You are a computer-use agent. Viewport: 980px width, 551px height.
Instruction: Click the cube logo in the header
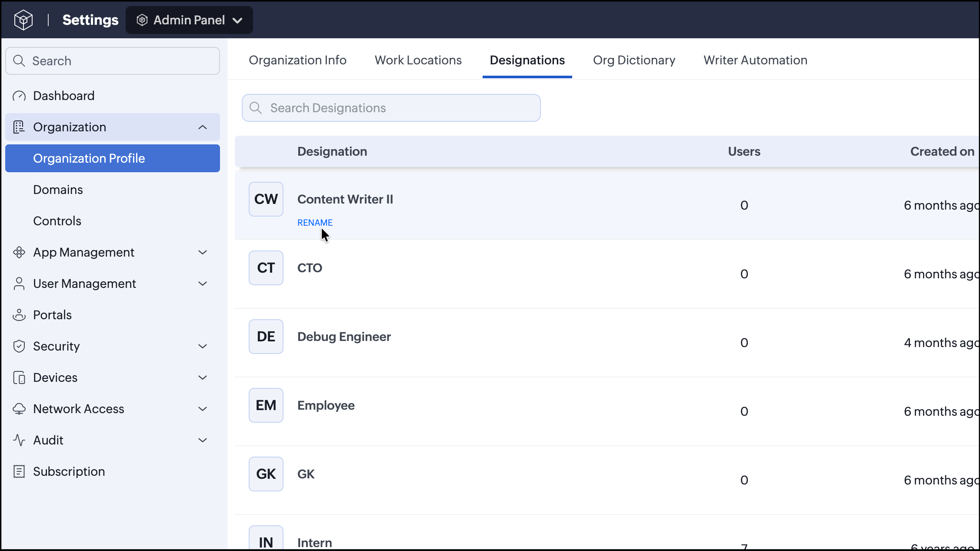(23, 20)
